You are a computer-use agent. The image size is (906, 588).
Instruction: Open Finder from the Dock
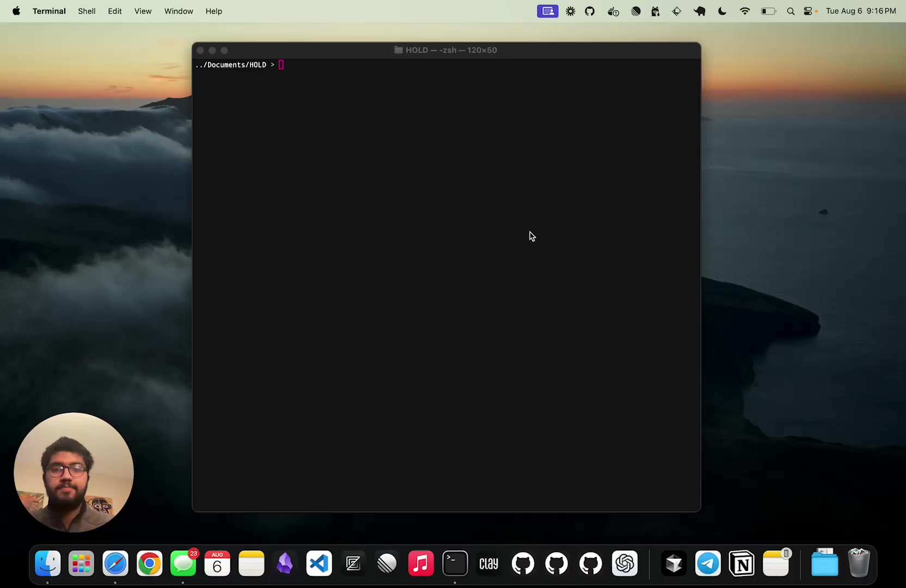point(47,563)
